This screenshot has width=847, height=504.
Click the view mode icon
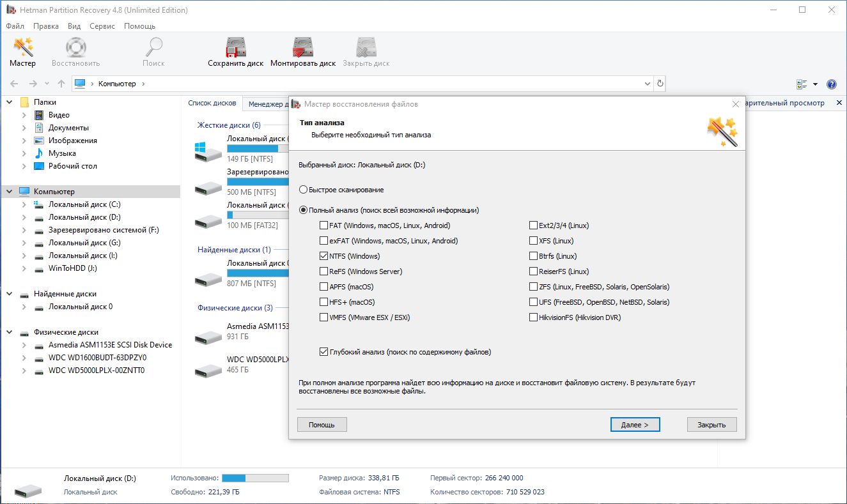[802, 84]
